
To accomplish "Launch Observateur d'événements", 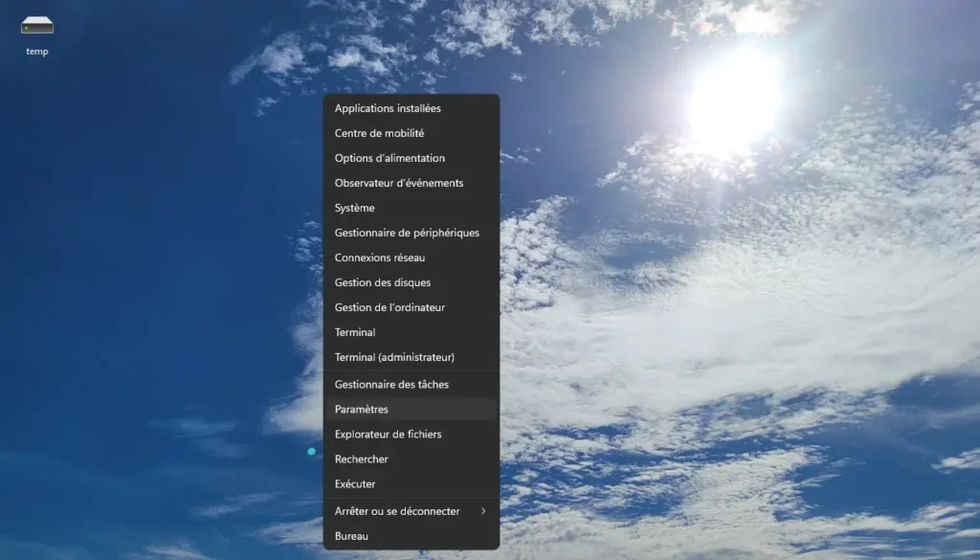I will [x=412, y=183].
